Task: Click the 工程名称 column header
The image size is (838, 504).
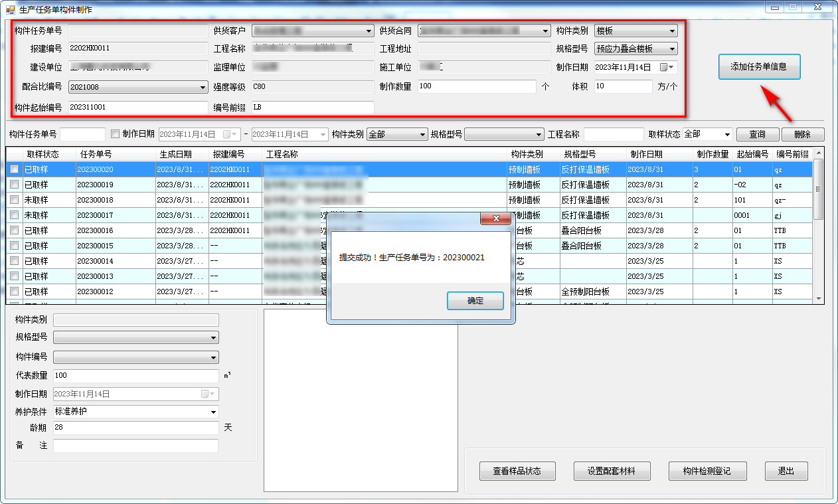Action: (282, 154)
